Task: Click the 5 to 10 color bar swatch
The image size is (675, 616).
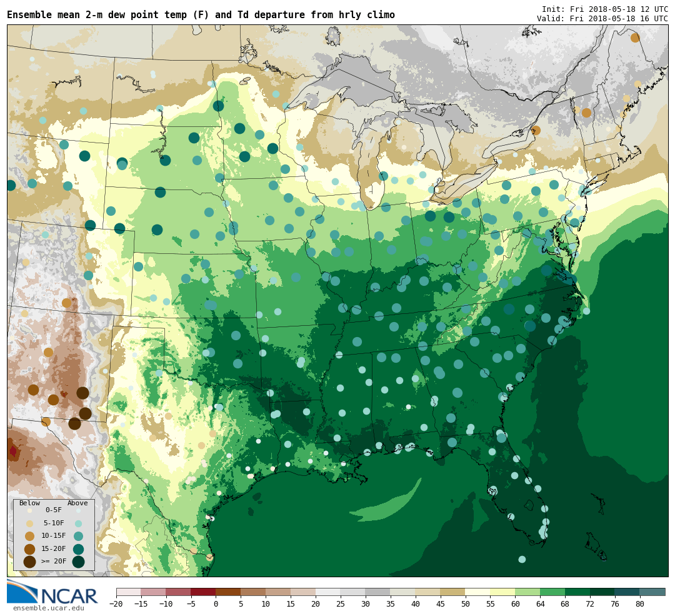Action: tap(254, 592)
